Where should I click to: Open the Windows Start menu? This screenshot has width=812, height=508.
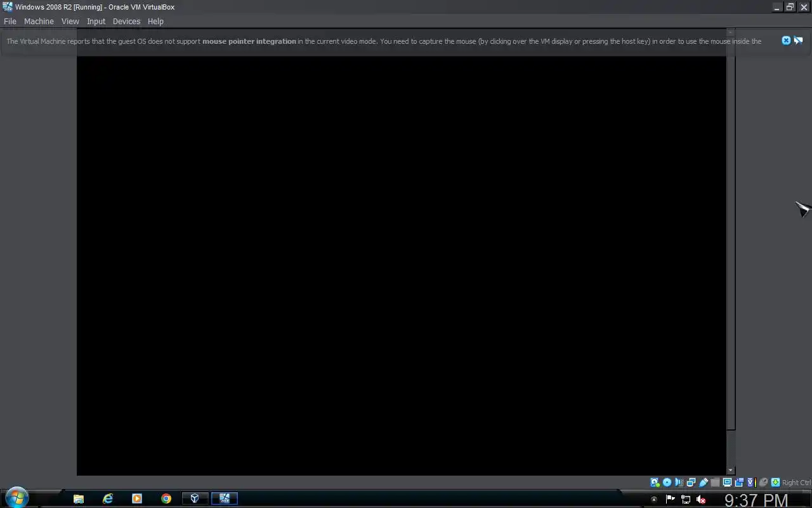click(16, 497)
